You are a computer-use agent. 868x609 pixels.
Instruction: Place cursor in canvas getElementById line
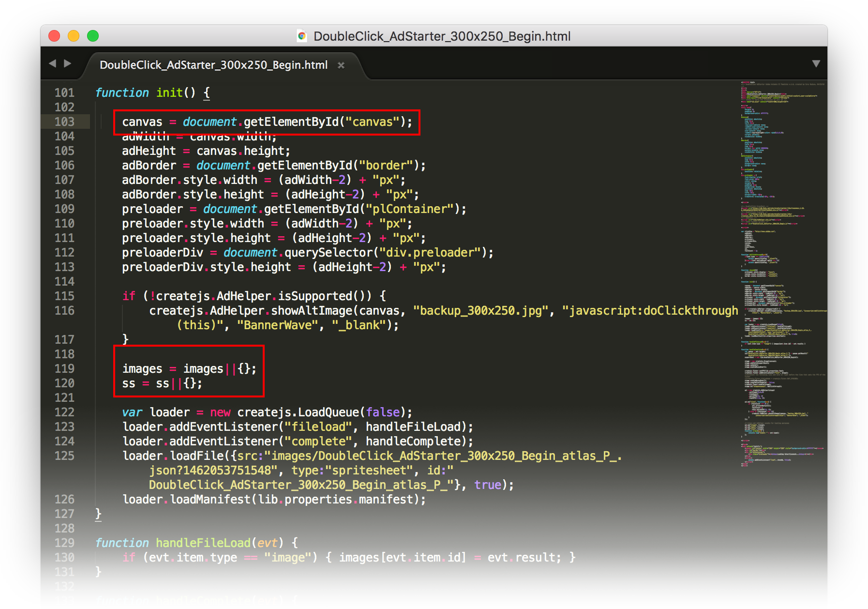pos(267,122)
